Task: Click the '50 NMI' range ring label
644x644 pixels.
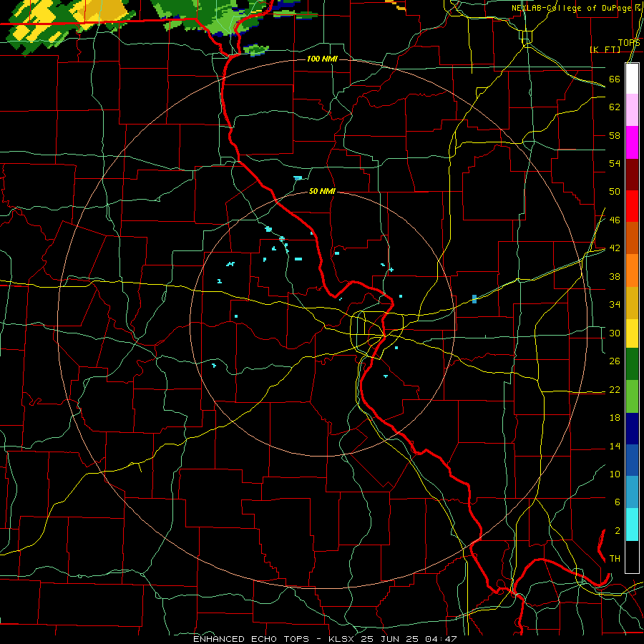Action: point(322,191)
